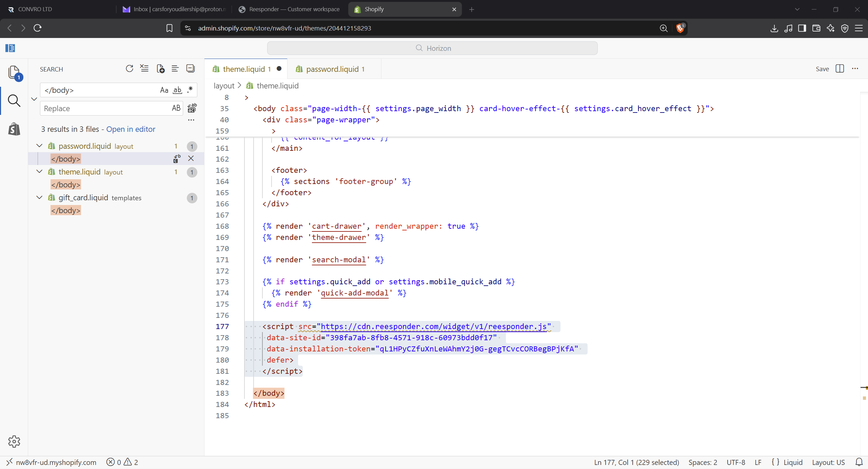Select </body> match under gift_card.liquid

[66, 210]
